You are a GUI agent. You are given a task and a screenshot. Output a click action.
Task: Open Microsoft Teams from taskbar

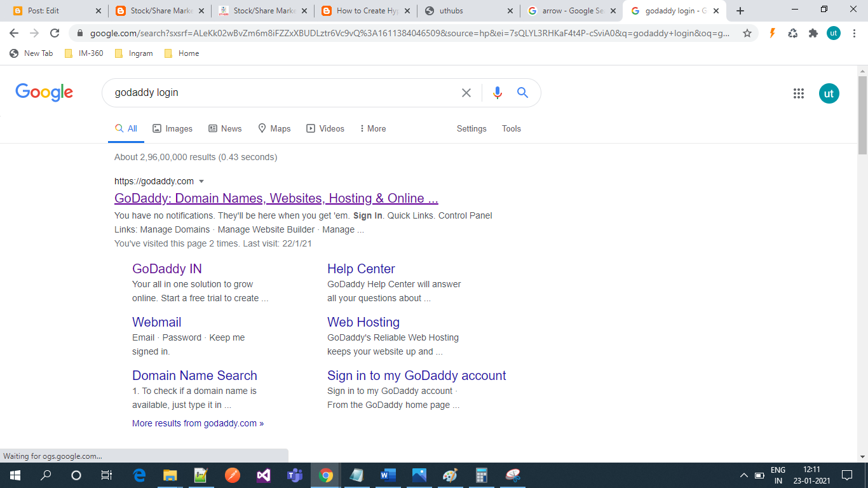tap(295, 475)
